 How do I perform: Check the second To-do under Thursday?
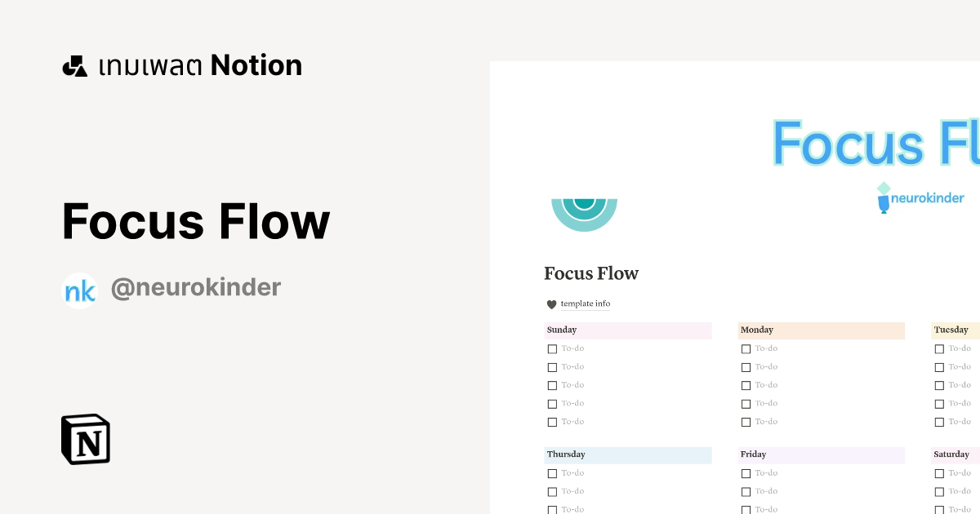point(552,491)
